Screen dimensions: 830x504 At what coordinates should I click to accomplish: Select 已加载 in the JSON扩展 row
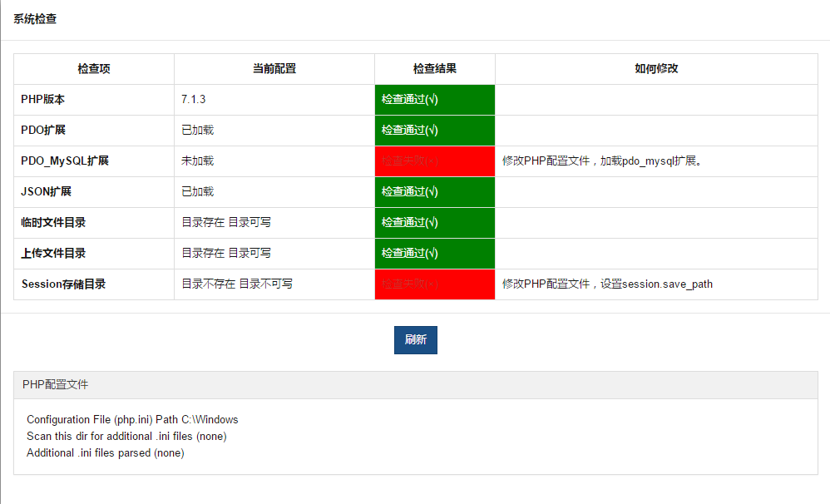pos(197,191)
